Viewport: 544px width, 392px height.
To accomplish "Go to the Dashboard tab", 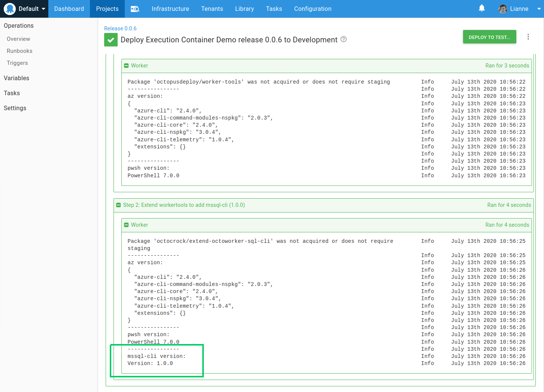I will tap(69, 9).
